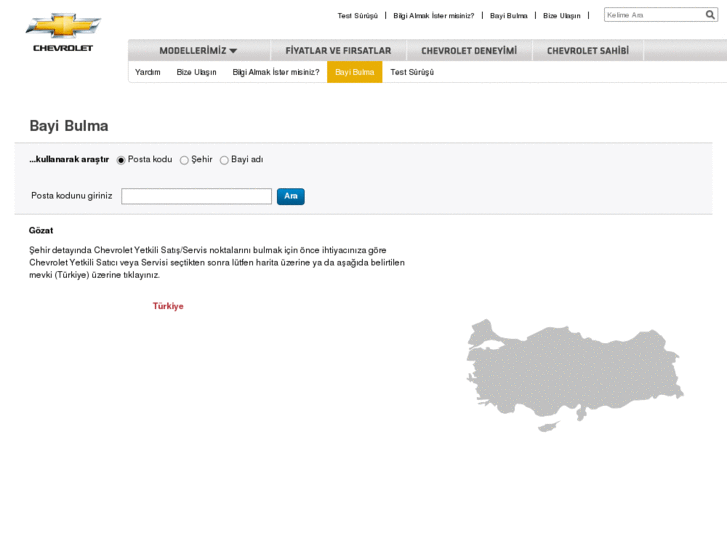Select the Şehir radio button
This screenshot has width=727, height=545.
pyautogui.click(x=184, y=160)
